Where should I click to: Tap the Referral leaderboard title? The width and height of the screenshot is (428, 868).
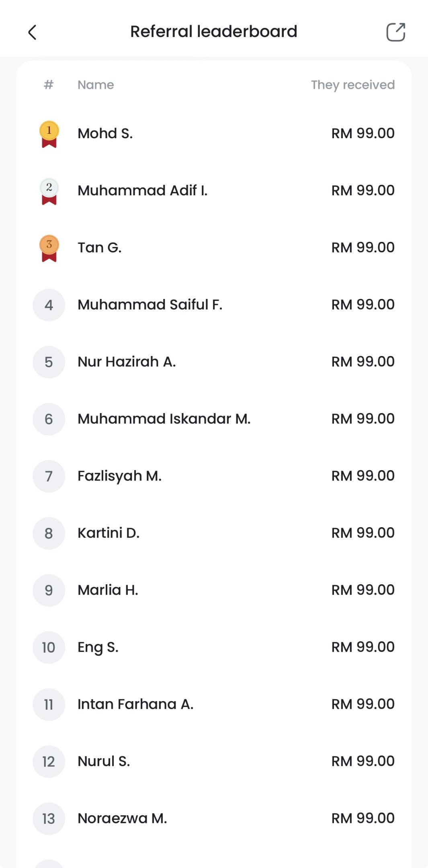coord(214,32)
